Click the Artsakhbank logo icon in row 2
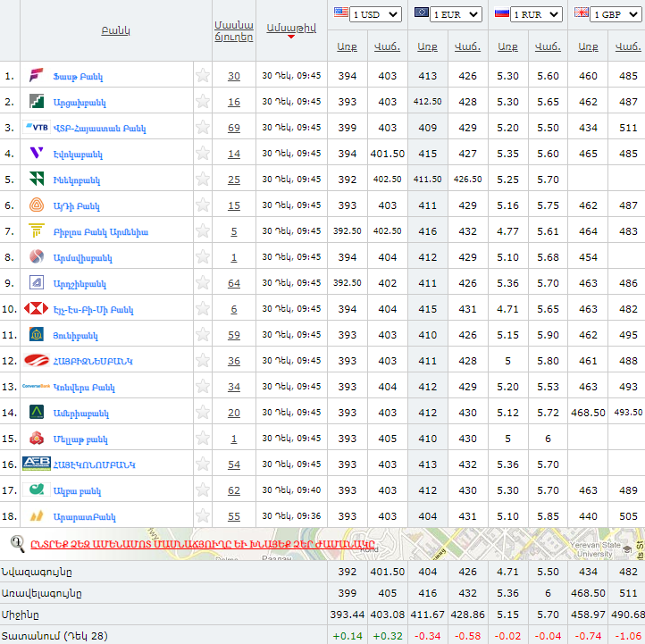The width and height of the screenshot is (645, 644). pyautogui.click(x=37, y=101)
